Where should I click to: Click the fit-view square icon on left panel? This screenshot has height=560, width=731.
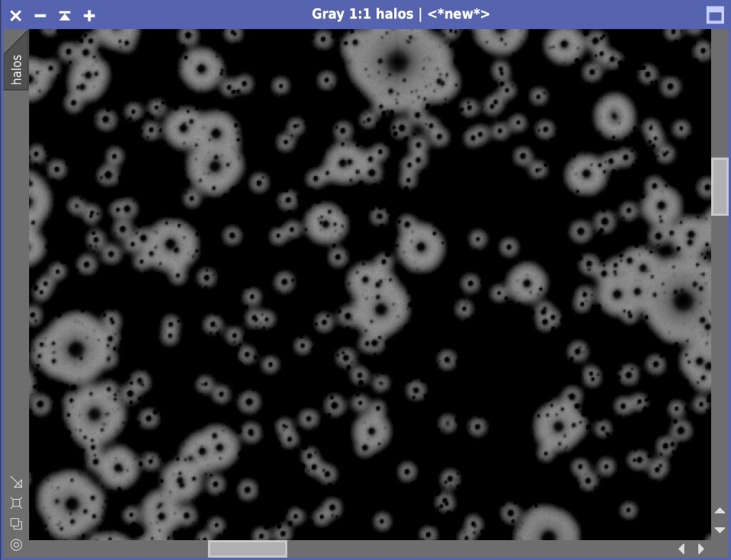coord(16,503)
